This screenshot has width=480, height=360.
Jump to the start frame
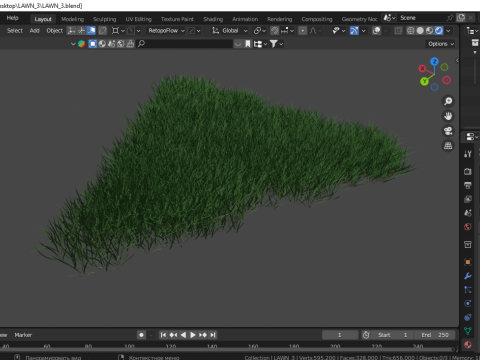163,335
